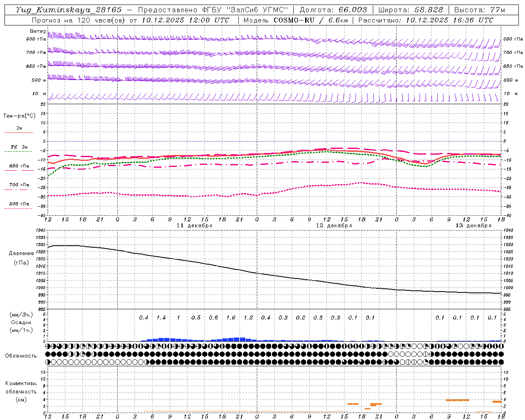525x420 pixels.
Task: Click the (гПа) unit label under Давление
Action: [x=21, y=263]
